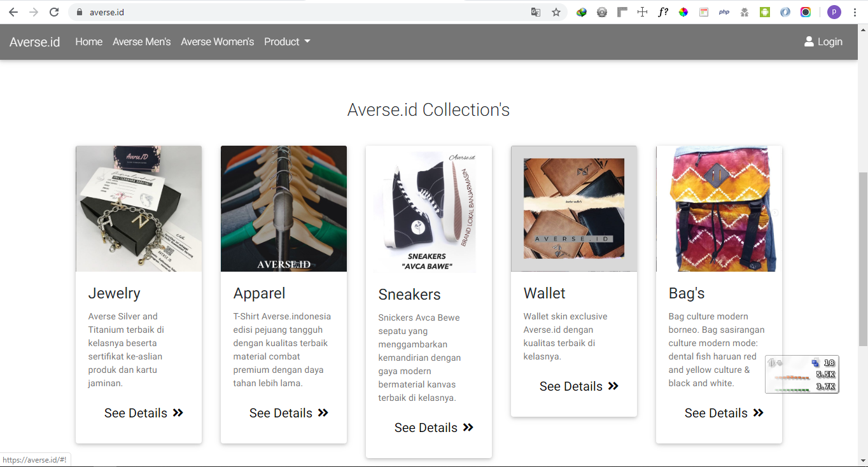Click the Login link in navbar
Image resolution: width=868 pixels, height=467 pixels.
(823, 42)
